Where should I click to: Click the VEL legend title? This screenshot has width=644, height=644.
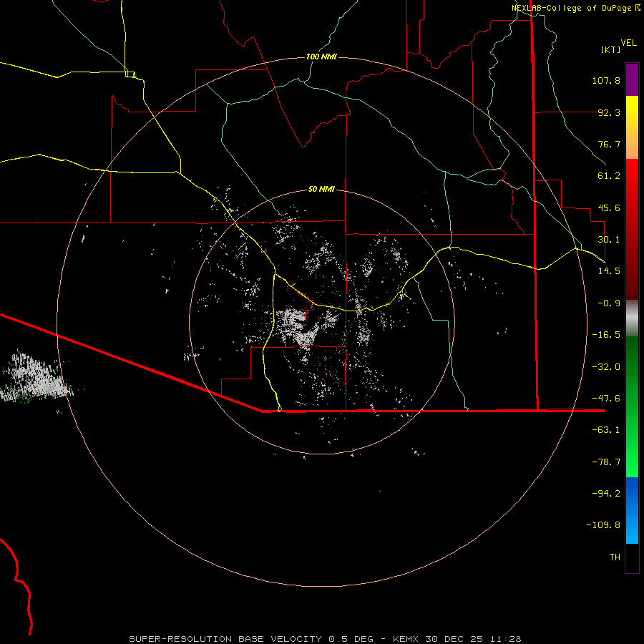pos(628,43)
